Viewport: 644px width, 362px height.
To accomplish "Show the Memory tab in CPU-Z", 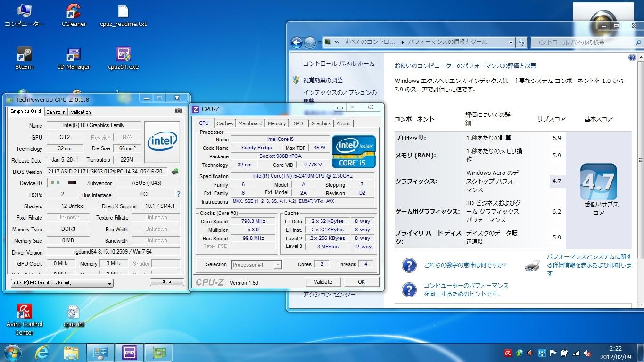I will tap(277, 123).
